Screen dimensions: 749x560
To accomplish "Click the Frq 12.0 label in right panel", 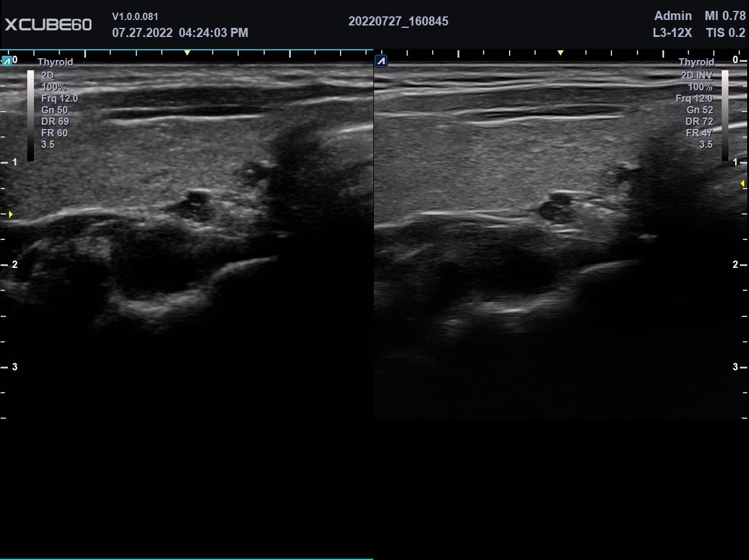I will [x=694, y=98].
